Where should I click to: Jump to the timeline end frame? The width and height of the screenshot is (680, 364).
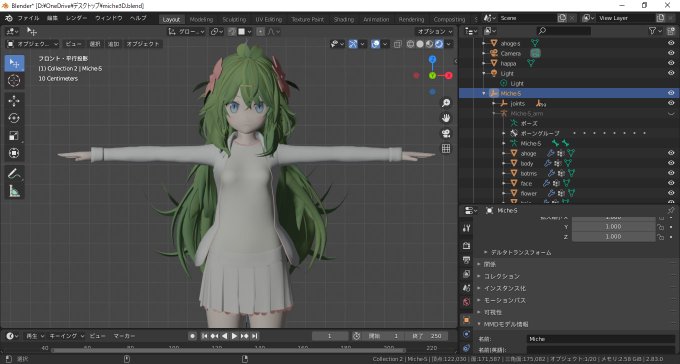(x=255, y=336)
